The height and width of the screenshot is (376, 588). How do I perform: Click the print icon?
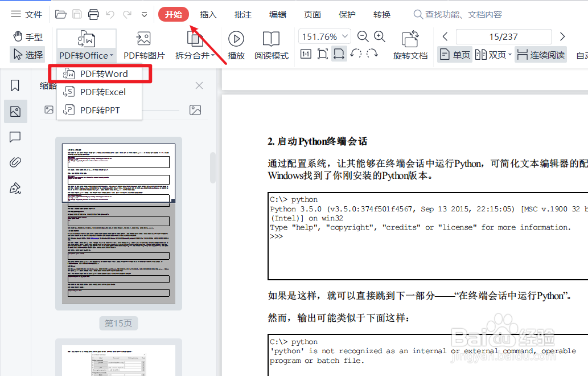pyautogui.click(x=93, y=15)
